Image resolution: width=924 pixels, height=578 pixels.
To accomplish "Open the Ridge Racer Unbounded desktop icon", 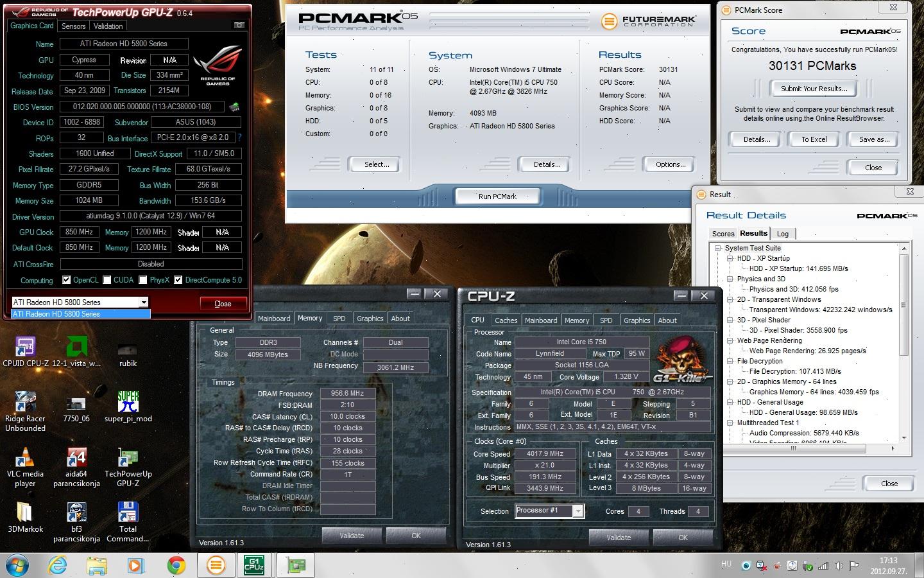I will [25, 412].
